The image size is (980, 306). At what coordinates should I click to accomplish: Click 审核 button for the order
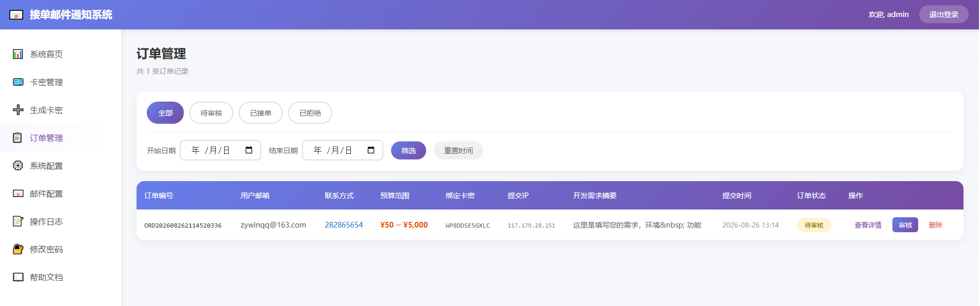(905, 225)
